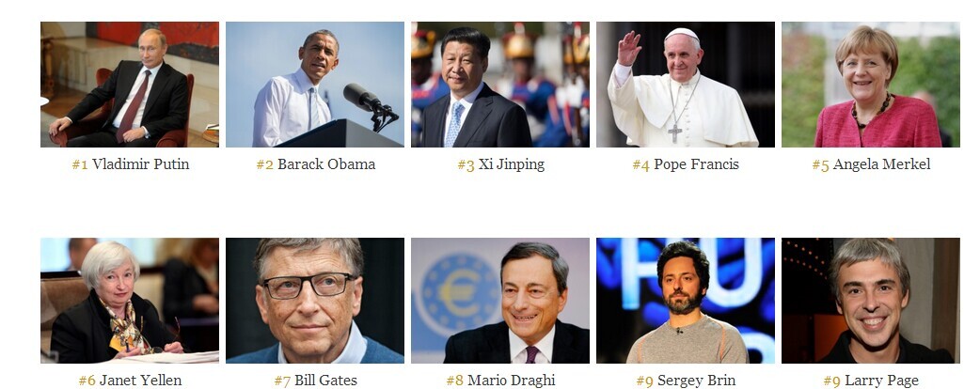The height and width of the screenshot is (389, 980).
Task: Click the Vladimir Putin name link
Action: tap(141, 164)
